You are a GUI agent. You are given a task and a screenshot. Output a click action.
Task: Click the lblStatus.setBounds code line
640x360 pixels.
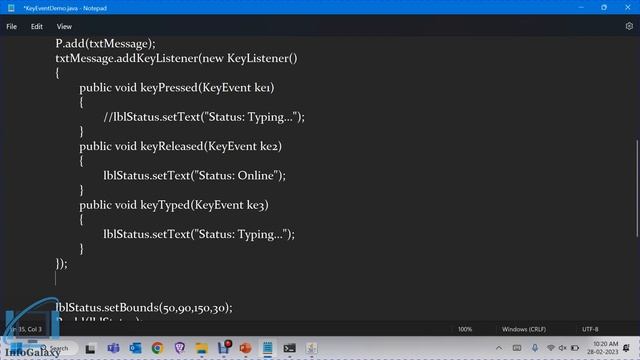pos(144,308)
